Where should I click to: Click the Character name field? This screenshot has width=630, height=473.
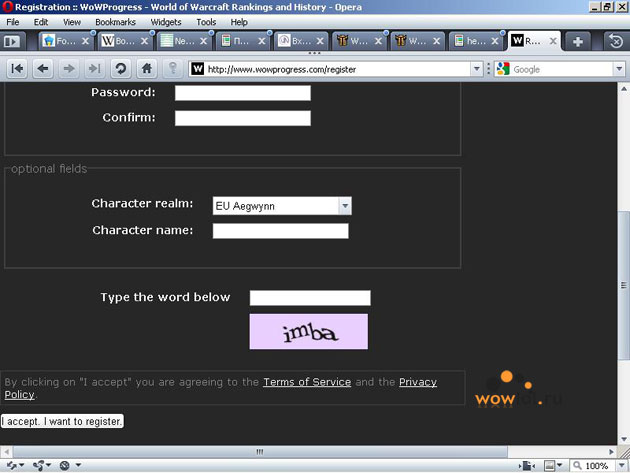280,231
